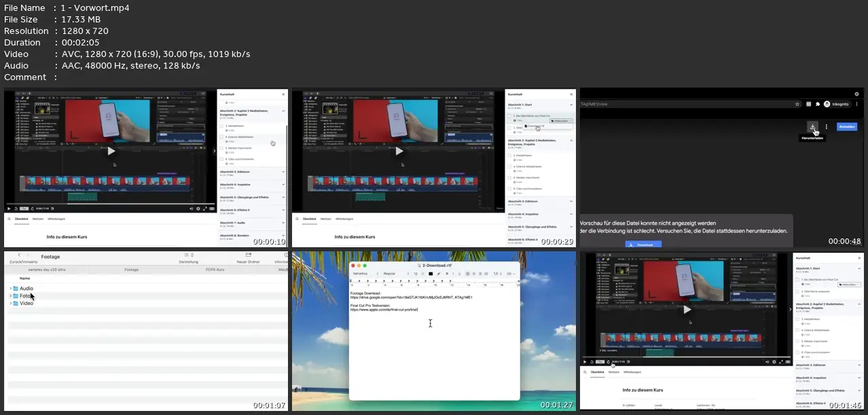Close the Kursinhalt panel in 00:00:10 thumbnail
Screen dimensions: 868x415
283,94
